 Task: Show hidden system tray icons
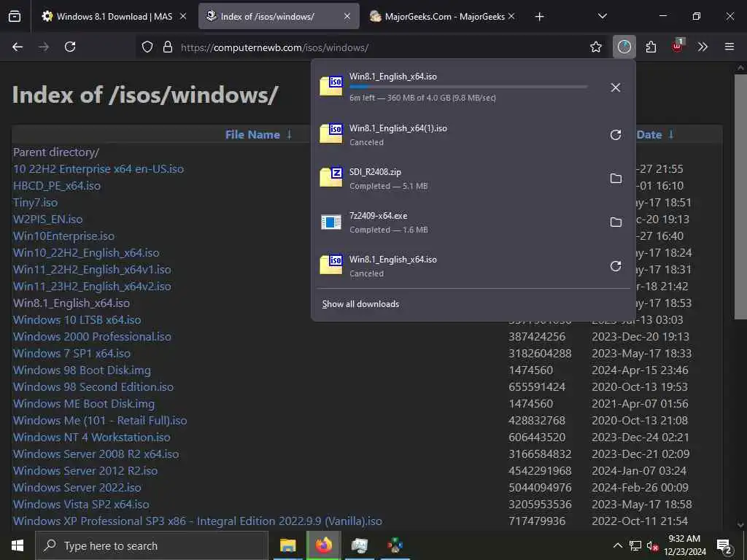617,545
